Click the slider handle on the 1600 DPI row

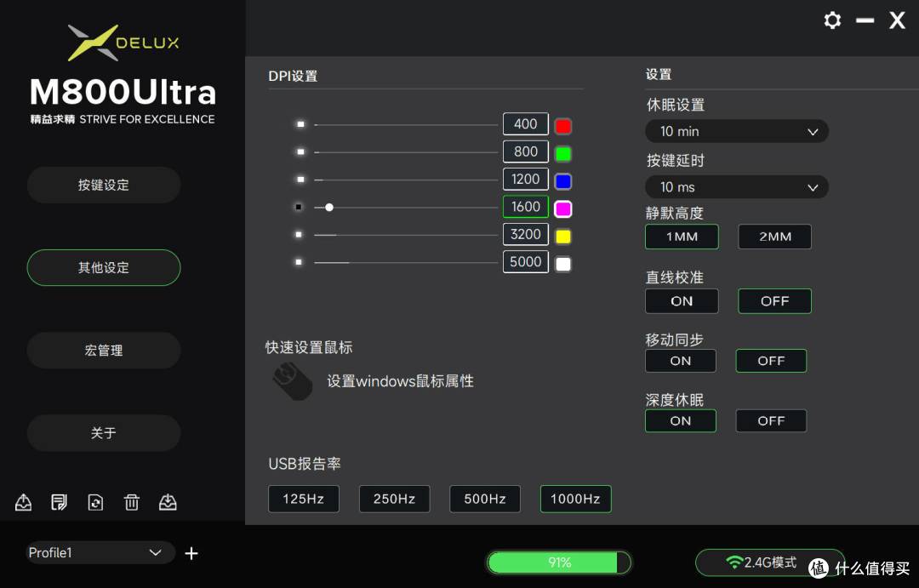[329, 208]
